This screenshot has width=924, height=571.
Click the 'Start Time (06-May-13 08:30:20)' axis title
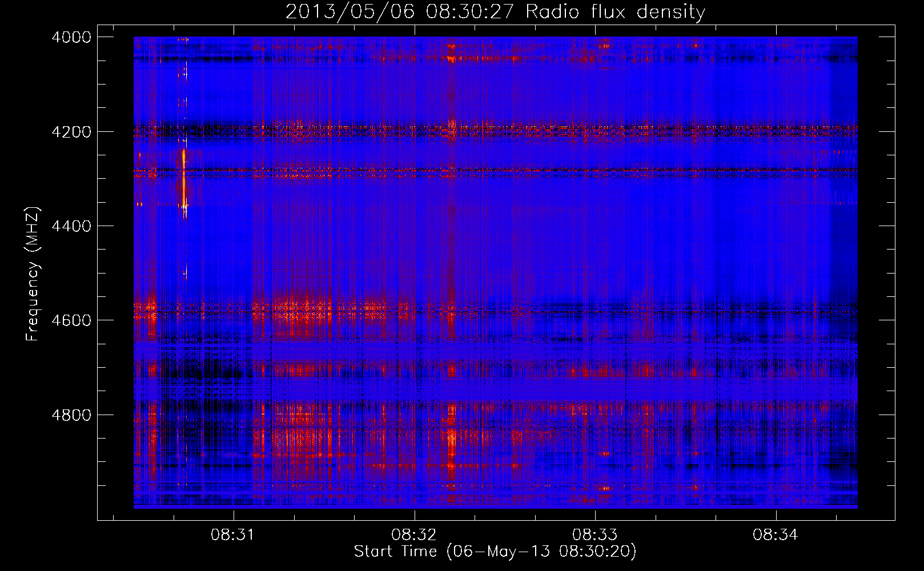pyautogui.click(x=495, y=552)
